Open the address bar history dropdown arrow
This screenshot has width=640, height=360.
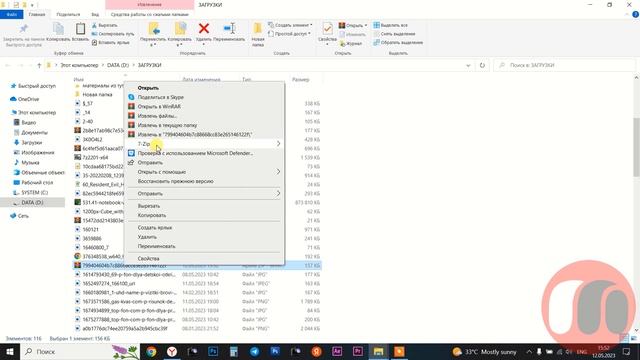click(468, 65)
